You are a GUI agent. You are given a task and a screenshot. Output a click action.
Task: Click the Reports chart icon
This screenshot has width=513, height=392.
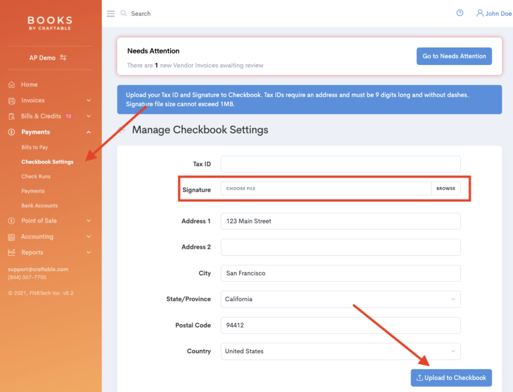point(12,253)
